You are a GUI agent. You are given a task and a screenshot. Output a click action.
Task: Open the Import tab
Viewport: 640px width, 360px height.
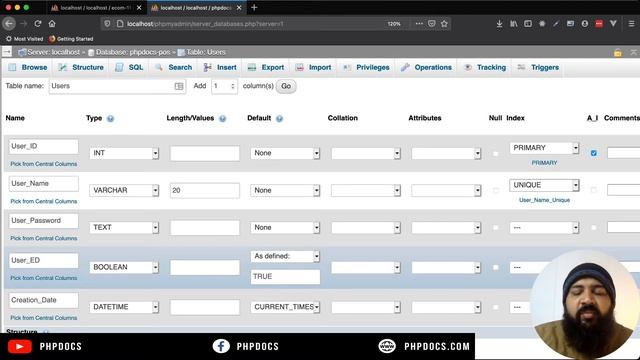pos(313,67)
